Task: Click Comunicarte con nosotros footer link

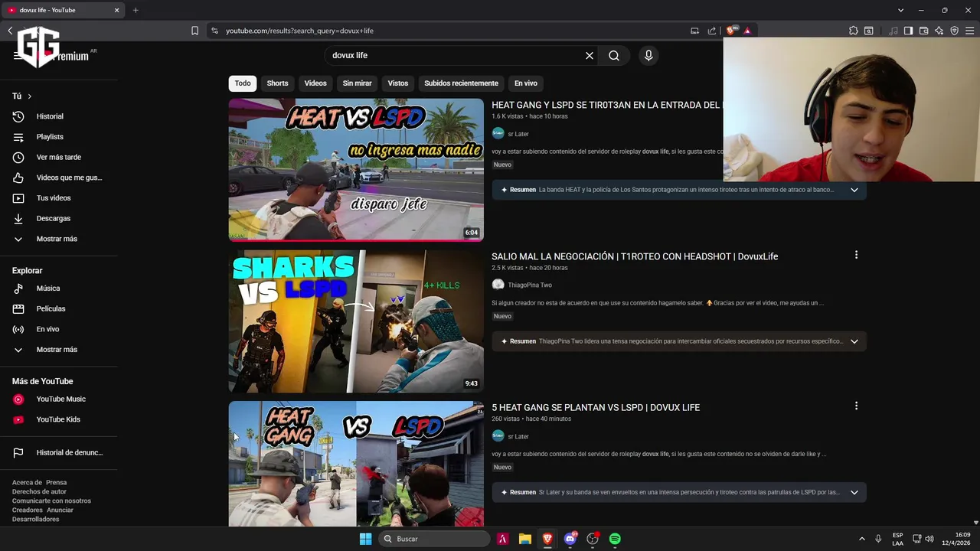Action: coord(51,500)
